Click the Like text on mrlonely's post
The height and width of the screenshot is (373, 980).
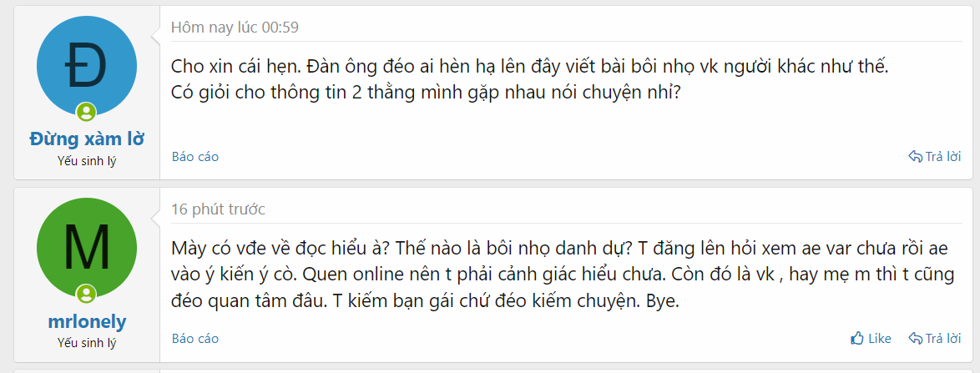(879, 339)
